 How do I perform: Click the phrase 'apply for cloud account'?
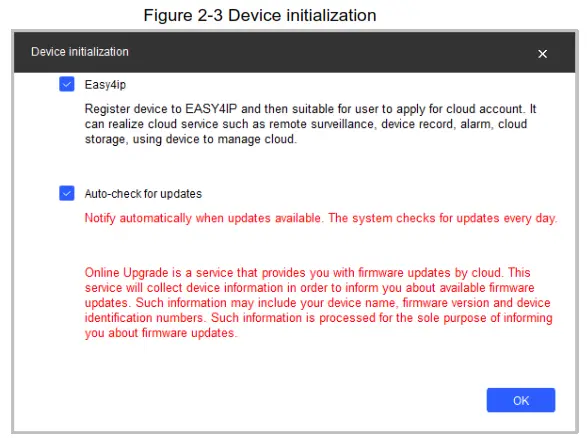[x=459, y=109]
